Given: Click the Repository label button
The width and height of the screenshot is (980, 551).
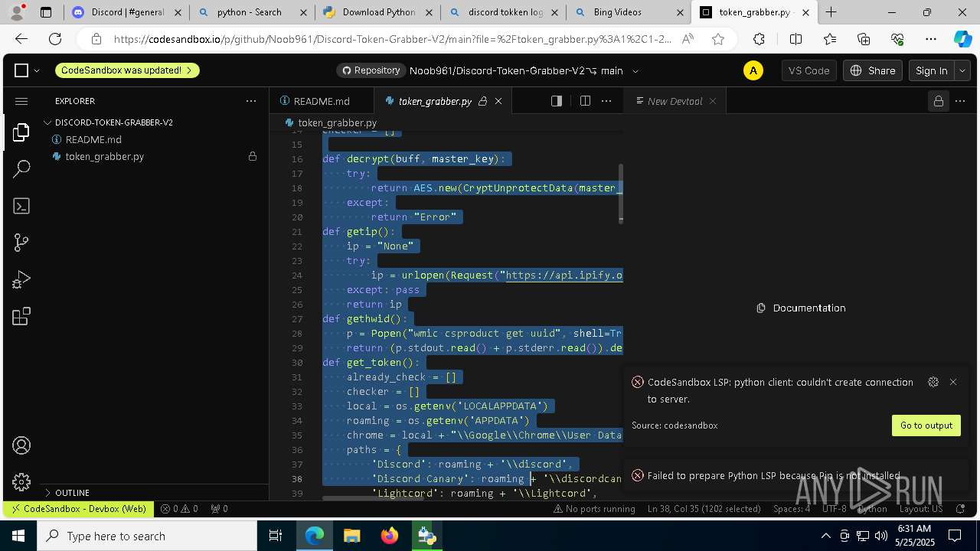Looking at the screenshot, I should click(x=371, y=70).
